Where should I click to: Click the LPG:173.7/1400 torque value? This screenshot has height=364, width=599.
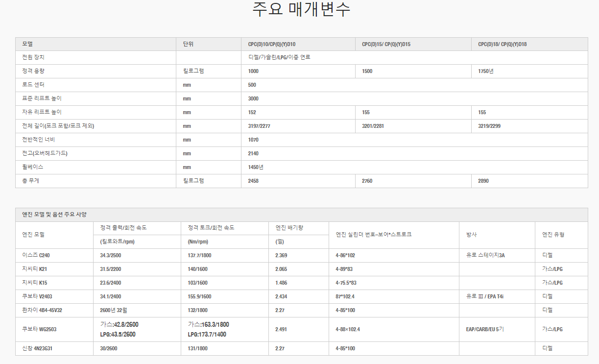(x=208, y=334)
